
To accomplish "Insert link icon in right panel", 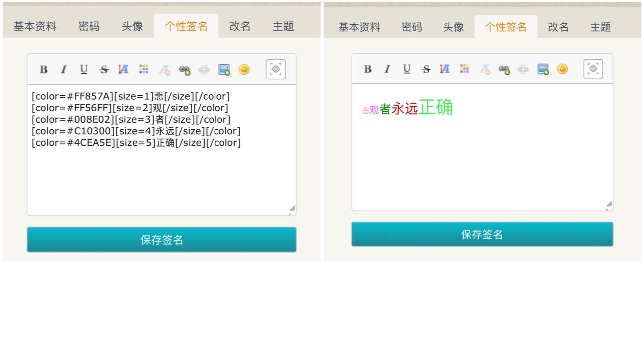I will point(504,69).
